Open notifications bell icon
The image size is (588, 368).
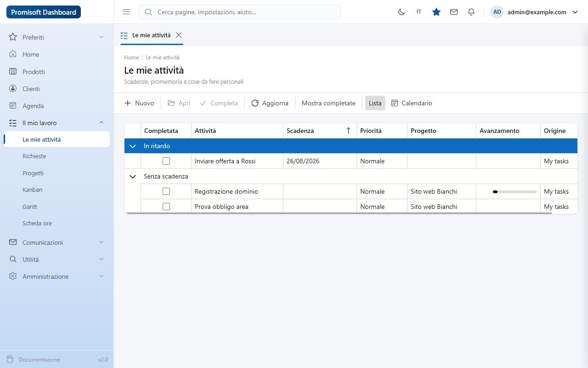tap(471, 12)
